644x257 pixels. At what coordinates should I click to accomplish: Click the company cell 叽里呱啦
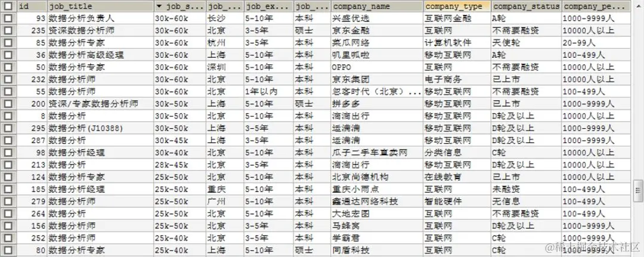point(377,55)
